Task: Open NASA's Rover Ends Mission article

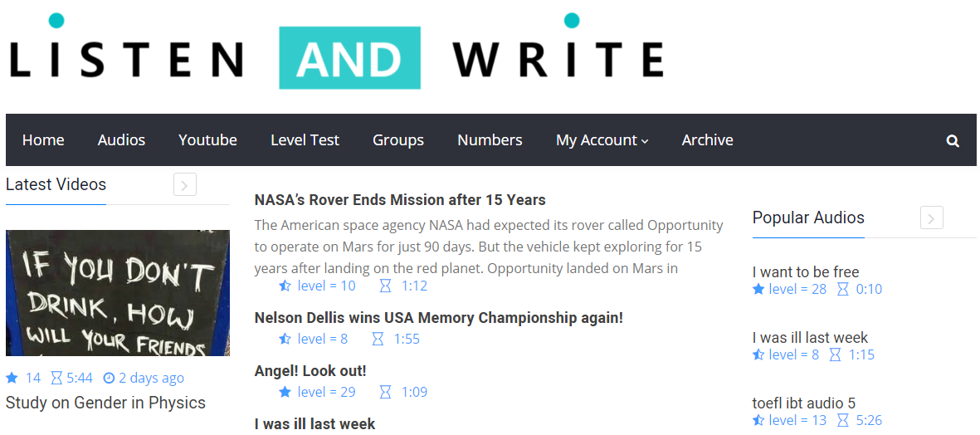Action: click(400, 200)
